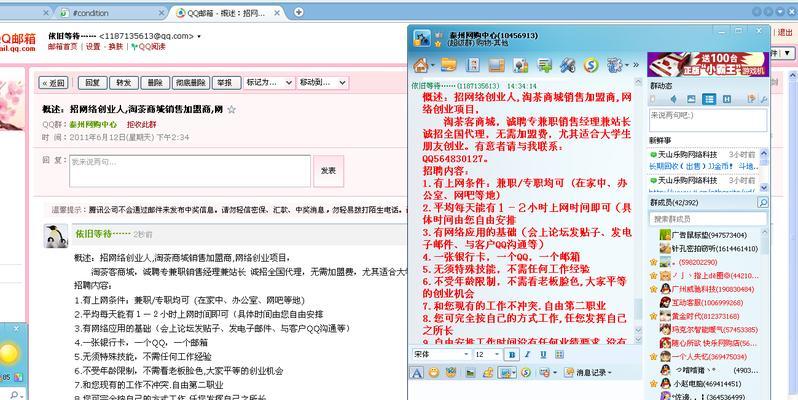Toggle italic text formatting in chat

pos(528,355)
